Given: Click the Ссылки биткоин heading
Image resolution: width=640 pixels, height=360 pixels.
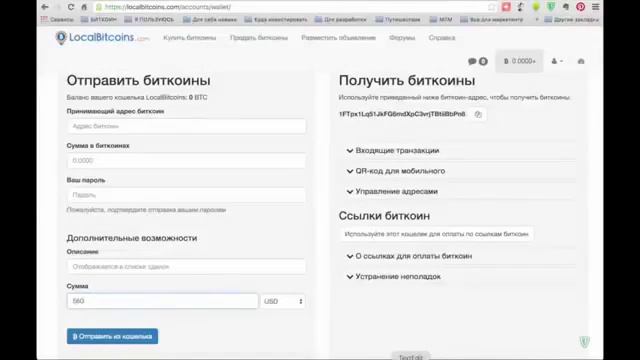Looking at the screenshot, I should 384,216.
